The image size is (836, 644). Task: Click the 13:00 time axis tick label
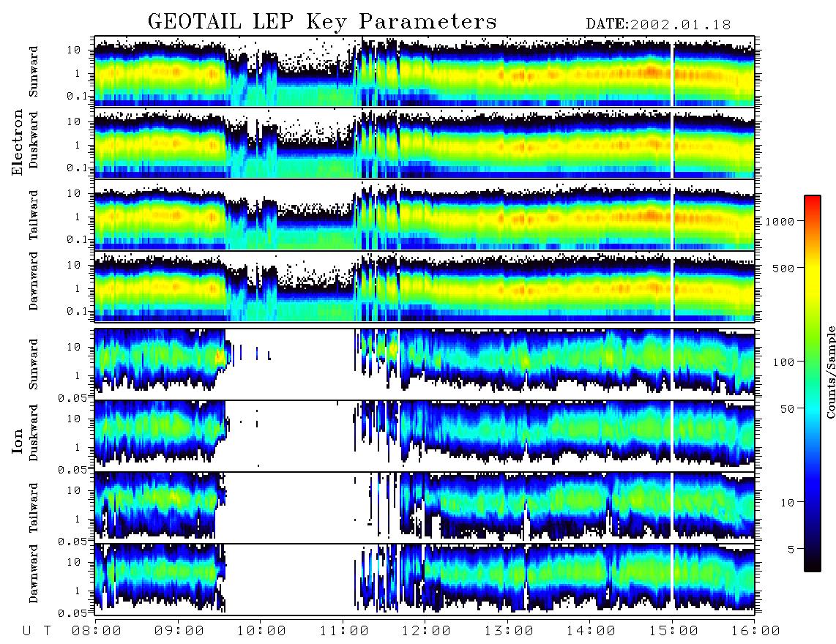pyautogui.click(x=509, y=631)
